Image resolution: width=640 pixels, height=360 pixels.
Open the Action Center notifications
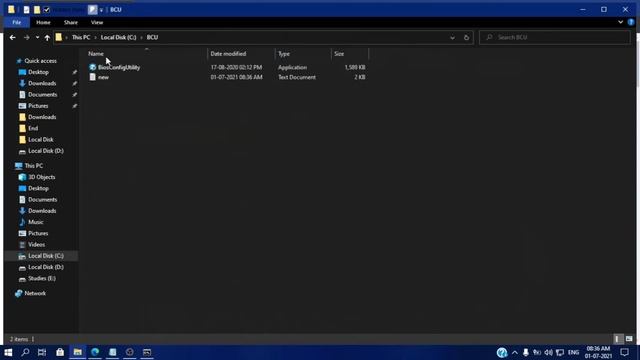(x=624, y=352)
